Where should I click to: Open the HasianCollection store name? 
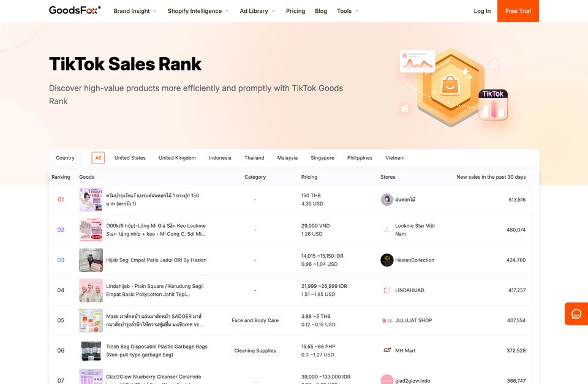415,260
